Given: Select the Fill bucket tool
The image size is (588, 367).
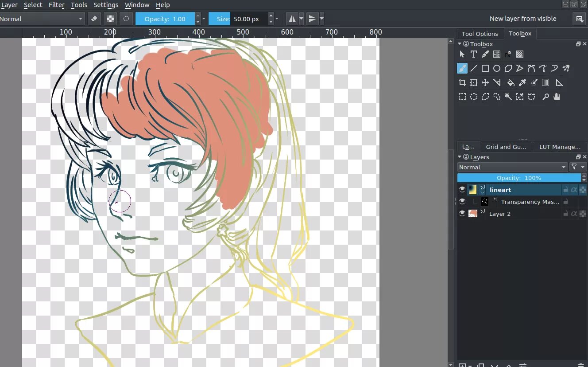Looking at the screenshot, I should coord(511,82).
